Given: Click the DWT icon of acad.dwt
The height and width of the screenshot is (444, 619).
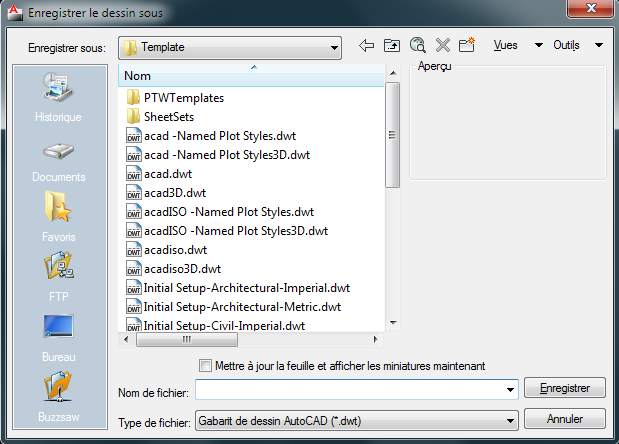Looking at the screenshot, I should 133,174.
